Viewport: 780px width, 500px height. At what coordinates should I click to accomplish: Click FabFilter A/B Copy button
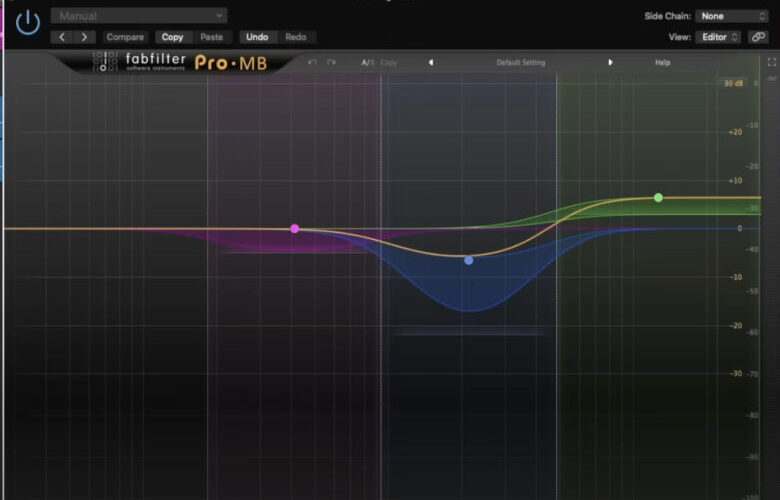click(x=389, y=63)
